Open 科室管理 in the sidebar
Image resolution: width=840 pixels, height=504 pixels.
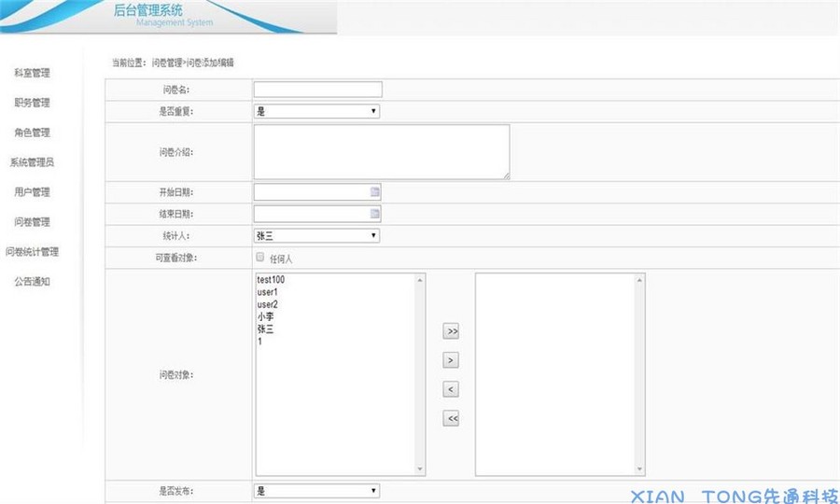pyautogui.click(x=32, y=73)
